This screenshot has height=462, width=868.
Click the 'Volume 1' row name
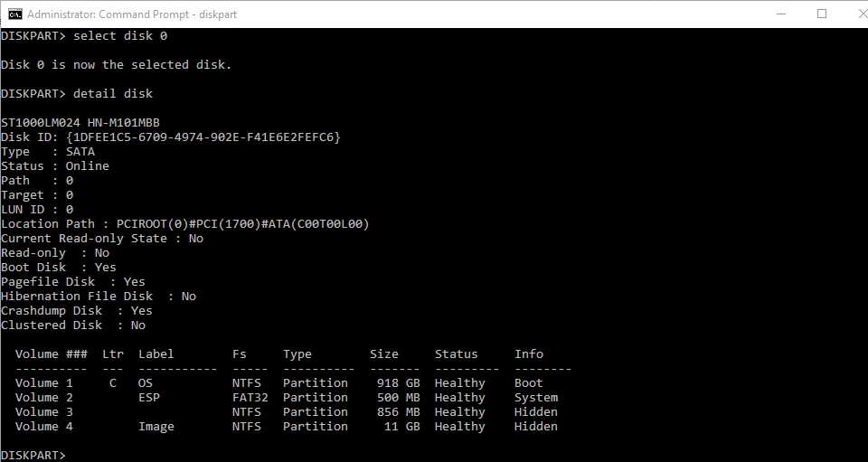[44, 382]
